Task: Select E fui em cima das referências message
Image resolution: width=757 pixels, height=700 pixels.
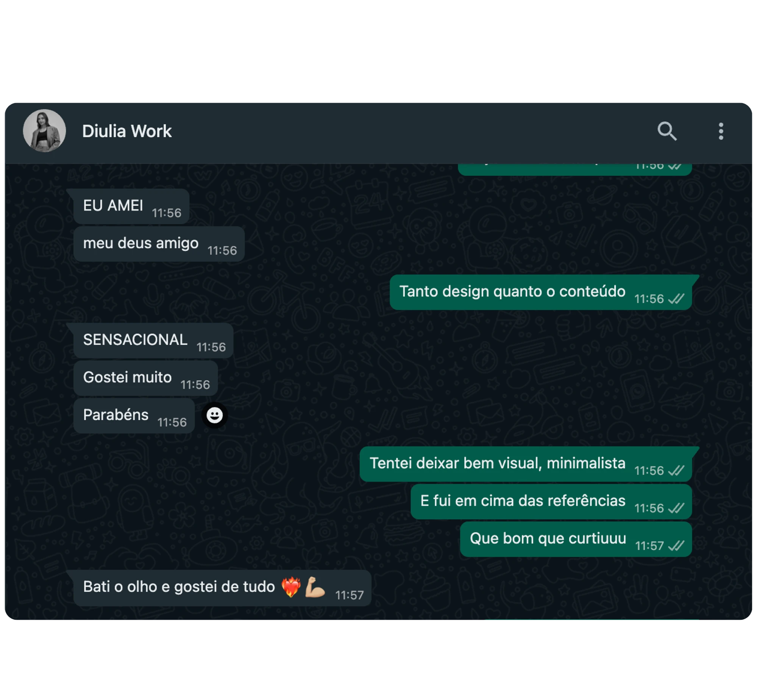Action: click(551, 502)
